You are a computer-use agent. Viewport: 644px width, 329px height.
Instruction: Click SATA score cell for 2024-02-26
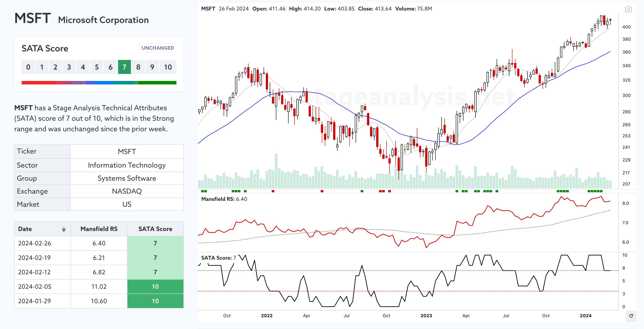[x=155, y=243]
